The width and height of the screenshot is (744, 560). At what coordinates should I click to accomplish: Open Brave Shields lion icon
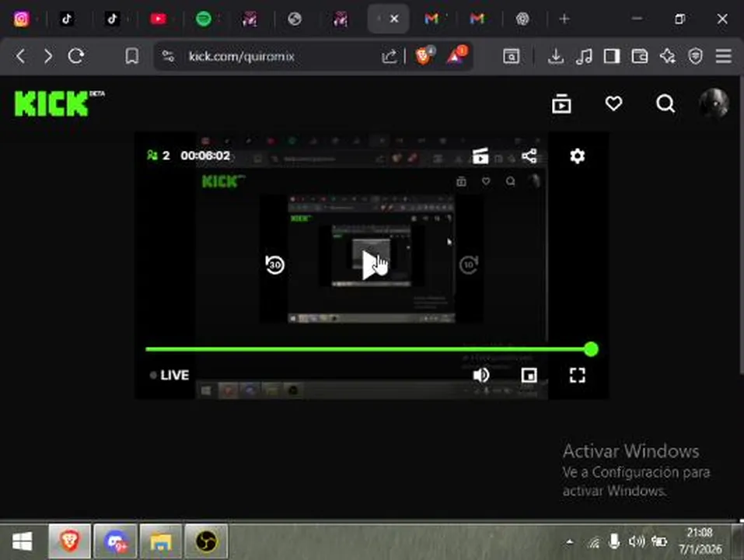424,56
